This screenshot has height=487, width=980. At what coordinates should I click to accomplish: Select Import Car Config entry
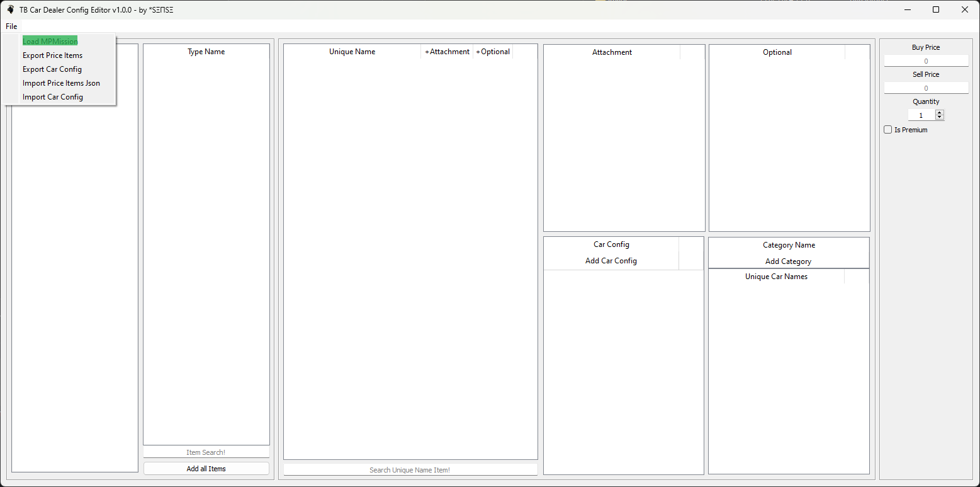pos(53,97)
